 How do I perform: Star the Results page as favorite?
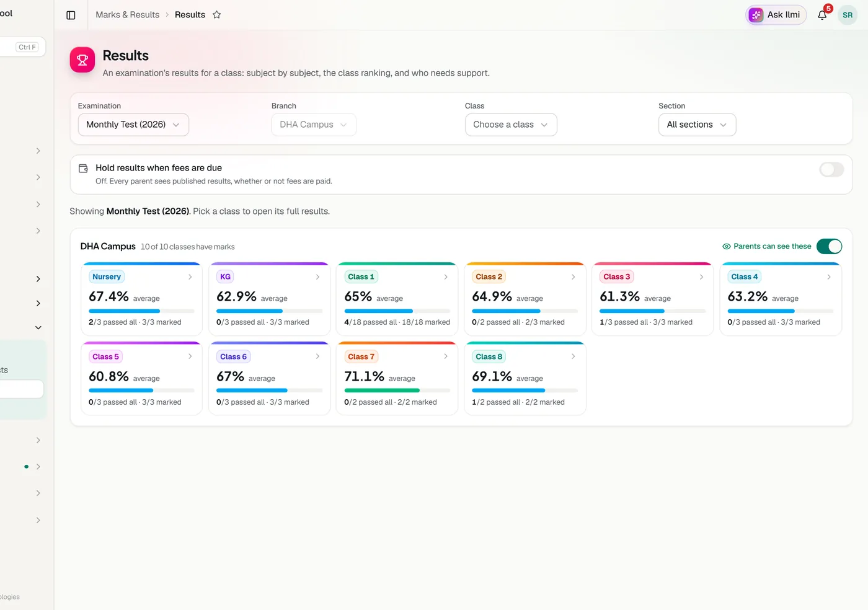(217, 15)
